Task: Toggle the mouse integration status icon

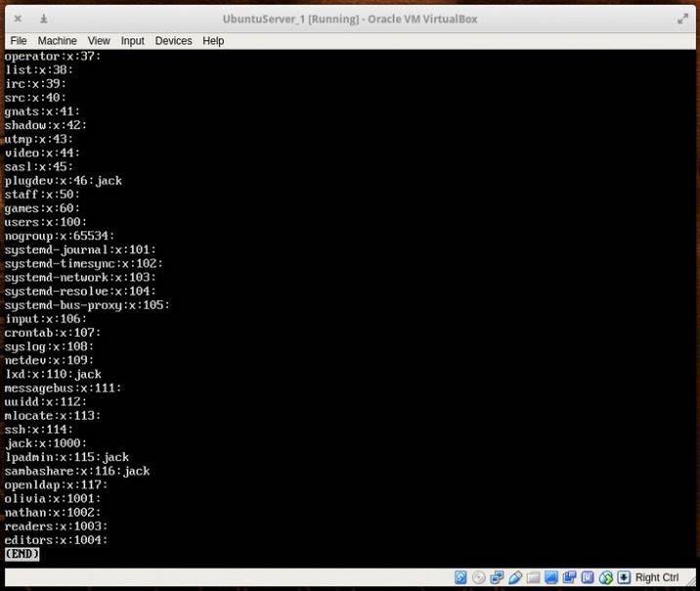Action: click(x=605, y=577)
